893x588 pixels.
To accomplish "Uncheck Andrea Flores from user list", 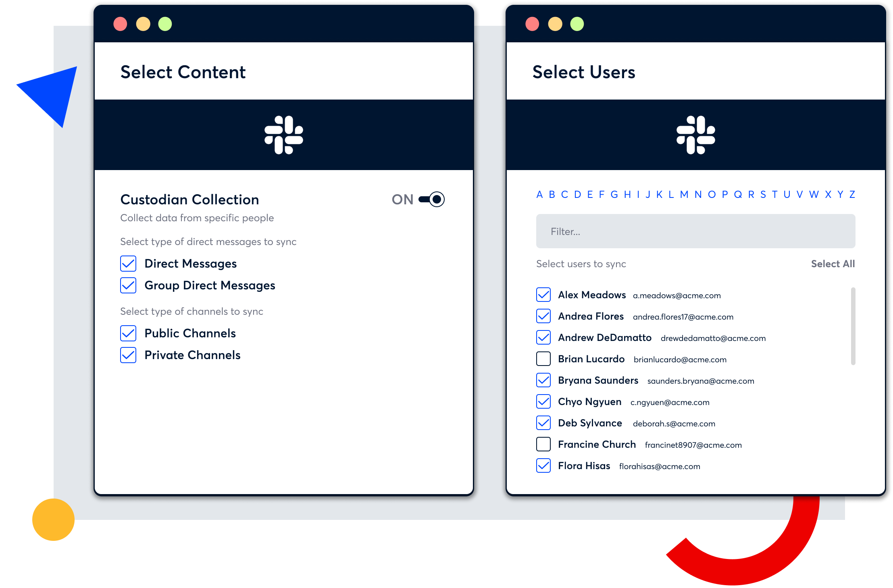I will [543, 316].
